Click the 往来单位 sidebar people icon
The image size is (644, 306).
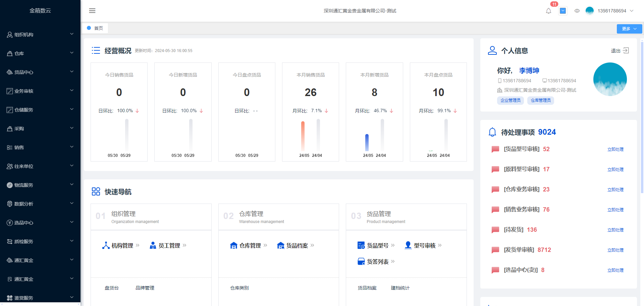10,166
